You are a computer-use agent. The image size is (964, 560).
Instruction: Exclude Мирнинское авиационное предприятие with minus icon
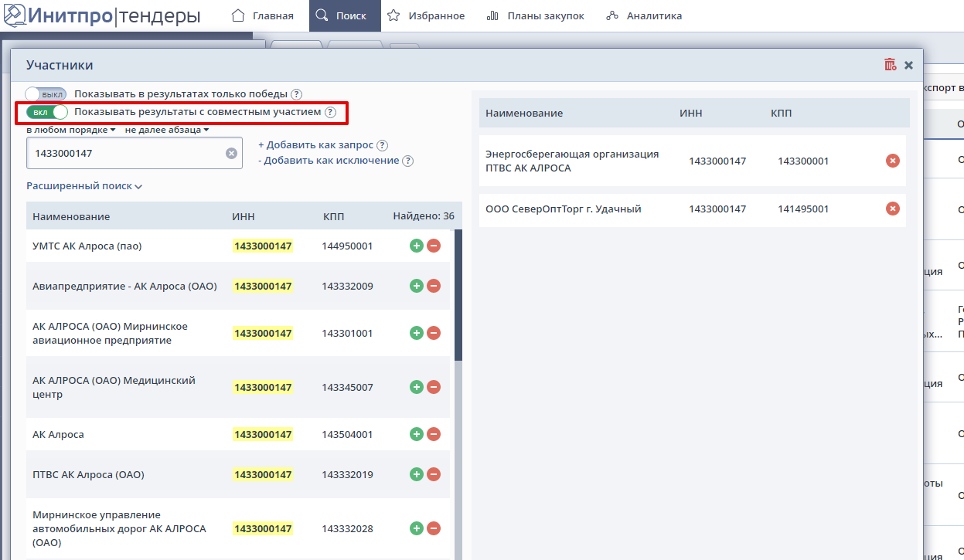pyautogui.click(x=434, y=333)
